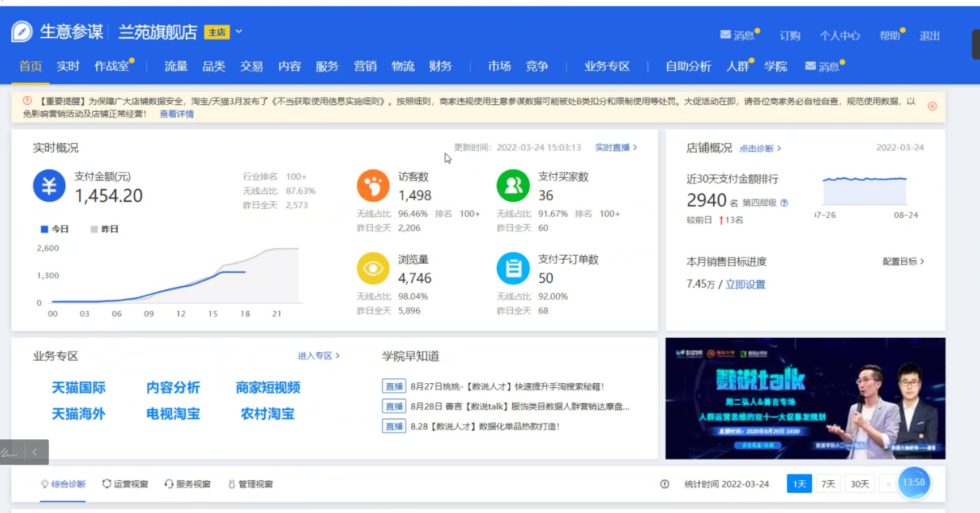Open 天猫海外 business zone
This screenshot has width=980, height=513.
[x=79, y=414]
